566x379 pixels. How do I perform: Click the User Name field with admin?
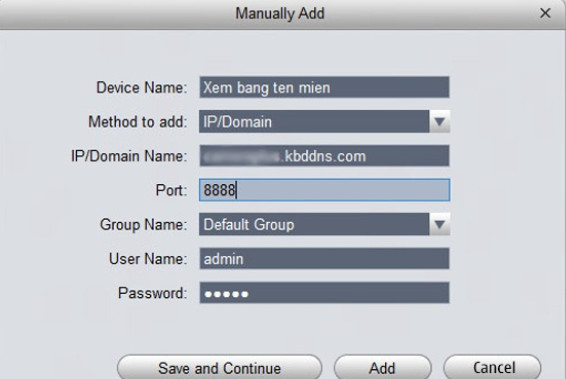324,258
